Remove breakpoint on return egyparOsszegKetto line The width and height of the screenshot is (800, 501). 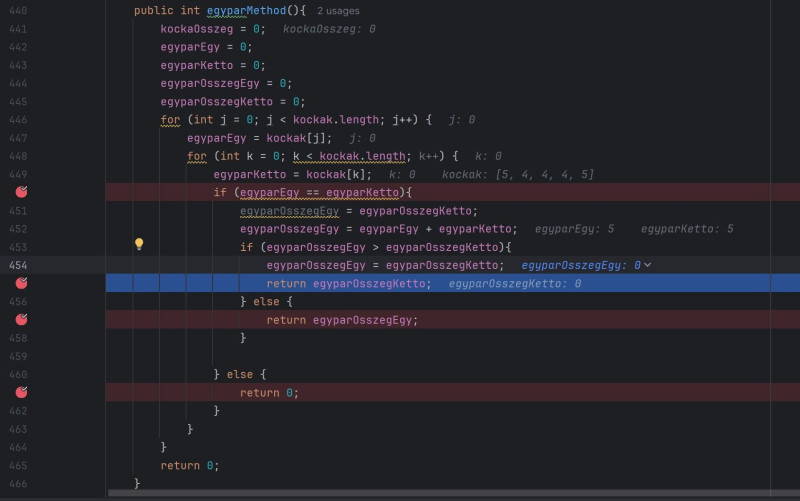pos(21,283)
